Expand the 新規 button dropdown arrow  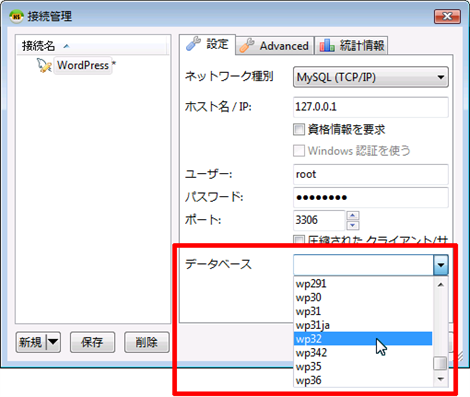pos(53,342)
